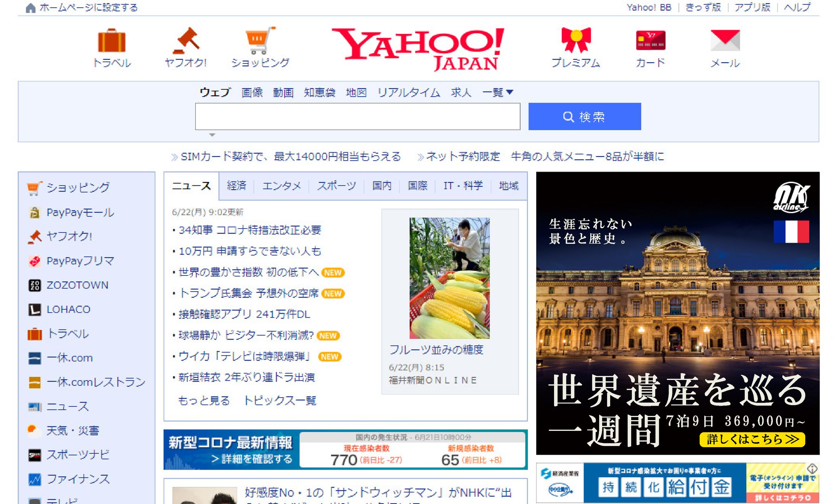Select the 画像 search tab
The height and width of the screenshot is (504, 834).
(x=252, y=92)
